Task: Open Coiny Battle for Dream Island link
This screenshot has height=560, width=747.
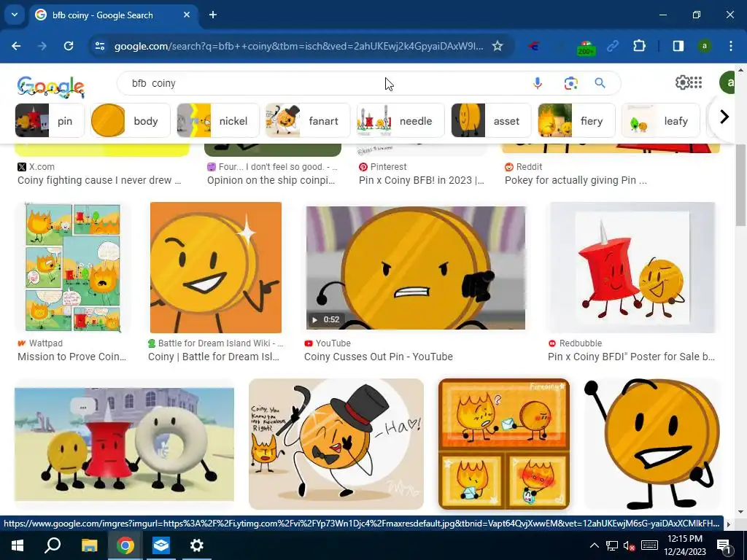Action: click(x=214, y=357)
